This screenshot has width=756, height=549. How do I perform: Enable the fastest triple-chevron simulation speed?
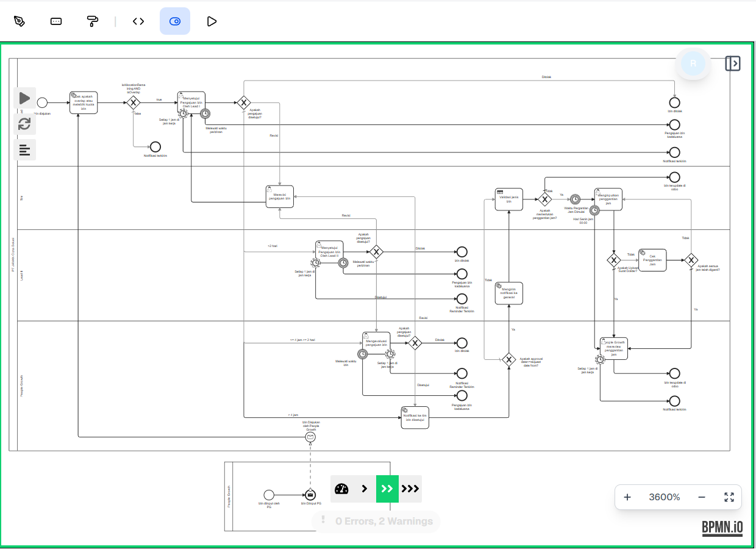pos(410,489)
